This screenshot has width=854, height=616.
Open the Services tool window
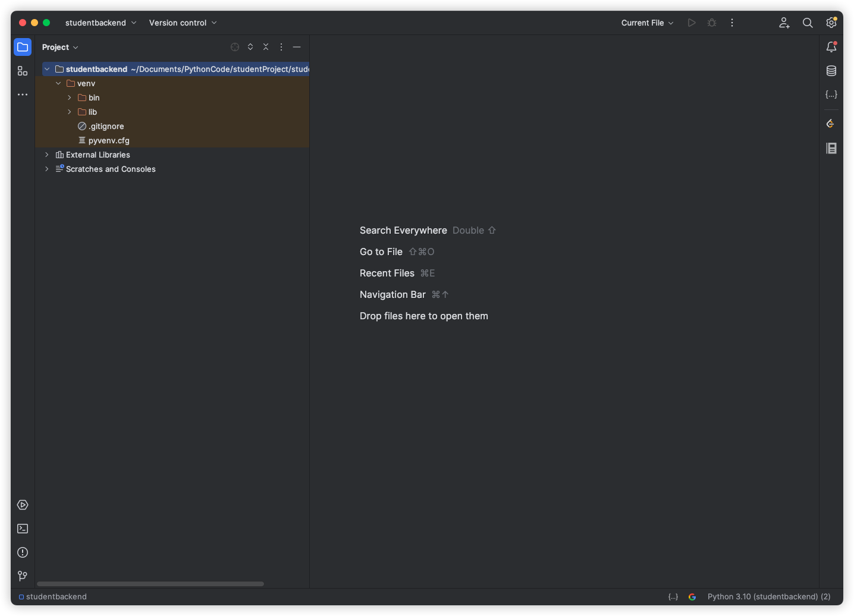pyautogui.click(x=23, y=505)
